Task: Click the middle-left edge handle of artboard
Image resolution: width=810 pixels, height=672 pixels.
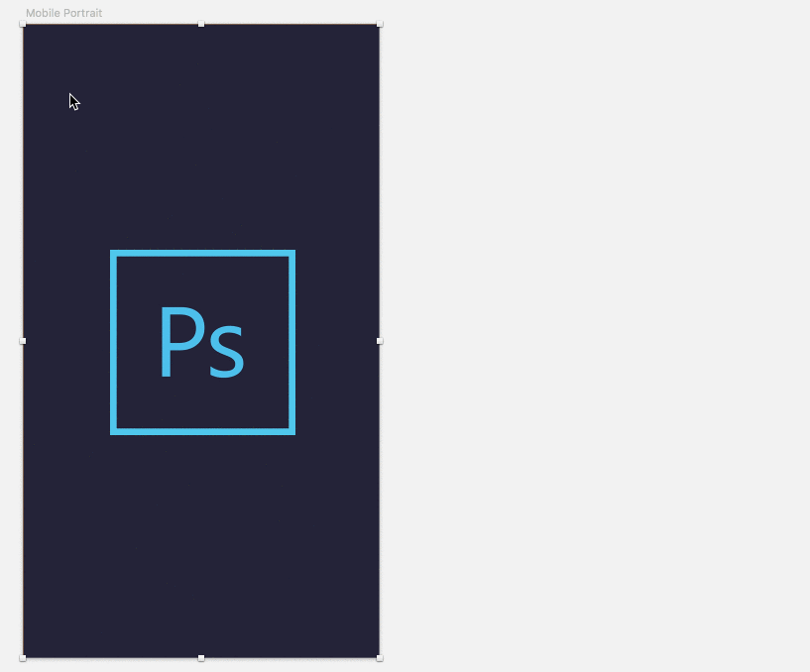Action: click(x=22, y=341)
